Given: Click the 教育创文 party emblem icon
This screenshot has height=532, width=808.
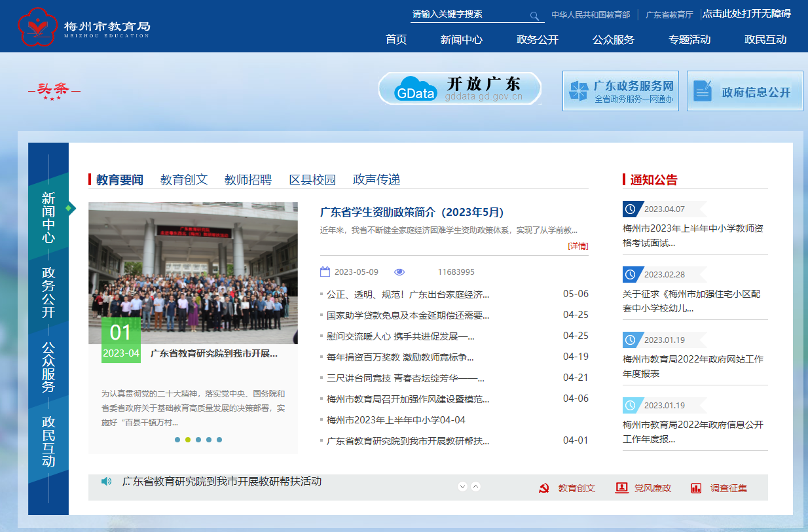Looking at the screenshot, I should tap(543, 488).
